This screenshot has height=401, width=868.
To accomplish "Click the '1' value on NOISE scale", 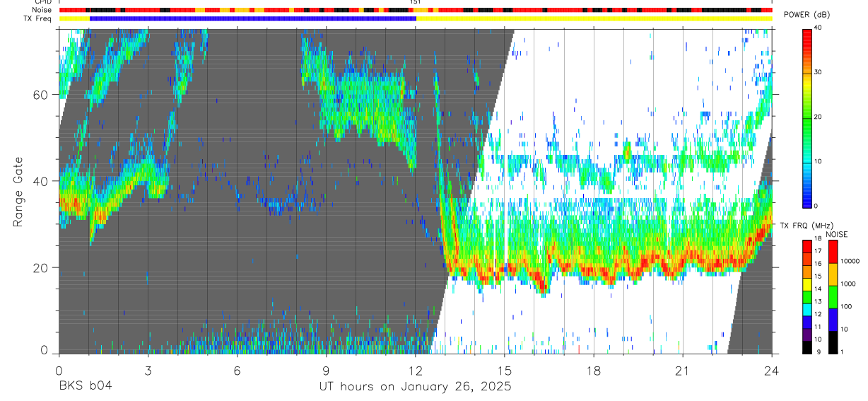I will [x=843, y=351].
